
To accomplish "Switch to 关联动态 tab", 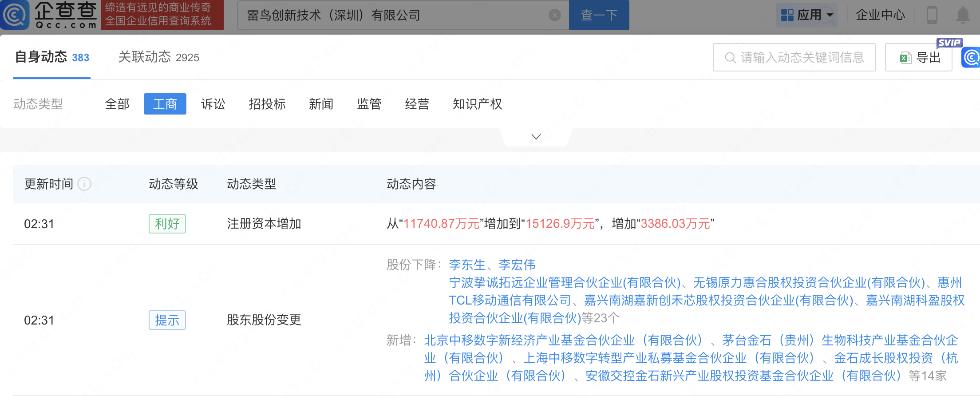I will [x=158, y=57].
